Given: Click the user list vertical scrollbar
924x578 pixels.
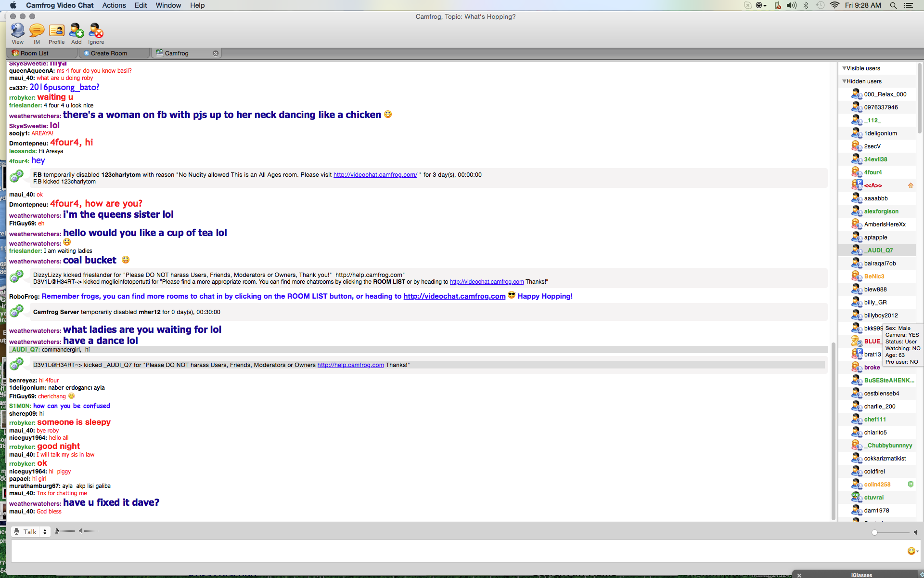Looking at the screenshot, I should pyautogui.click(x=919, y=99).
